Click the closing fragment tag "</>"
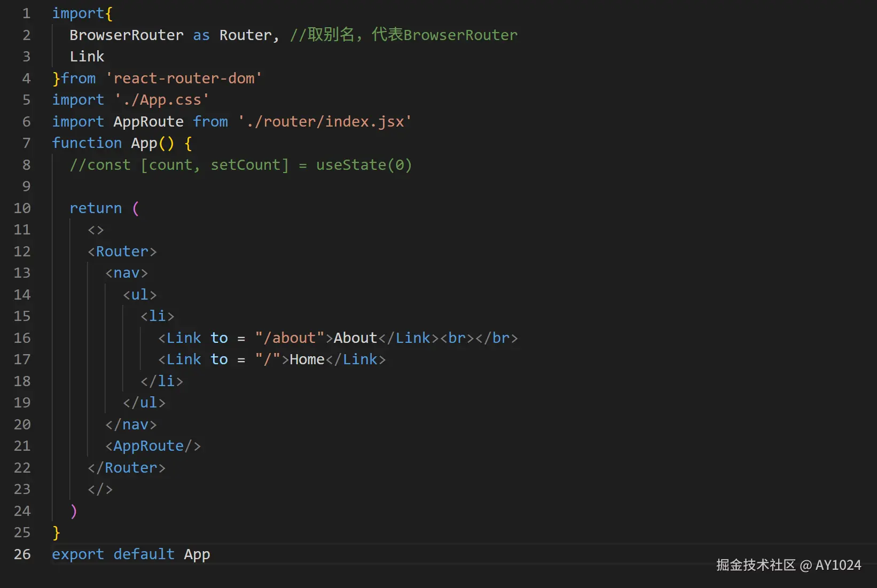 pos(100,489)
